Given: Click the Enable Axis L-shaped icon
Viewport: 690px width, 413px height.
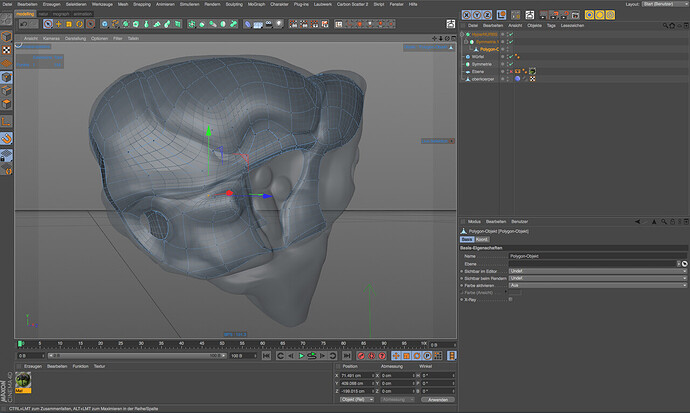Looking at the screenshot, I should 6,121.
